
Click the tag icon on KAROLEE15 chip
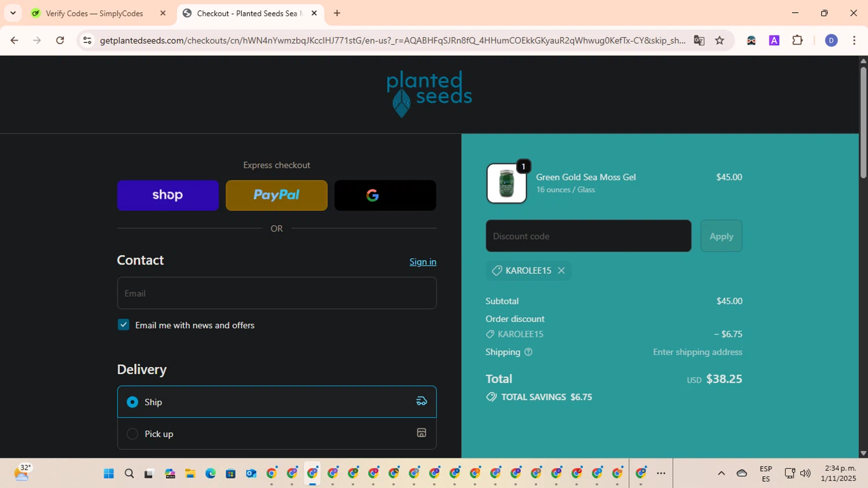[x=496, y=270]
